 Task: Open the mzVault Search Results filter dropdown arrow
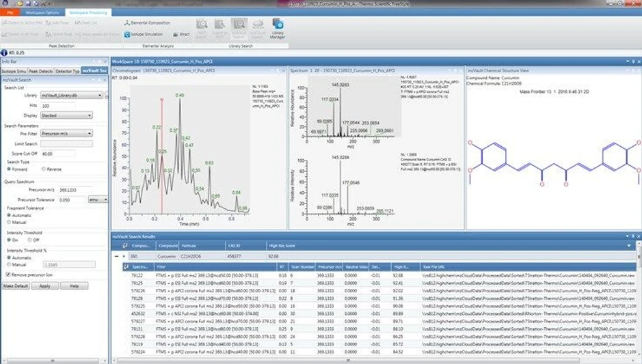pyautogui.click(x=629, y=246)
